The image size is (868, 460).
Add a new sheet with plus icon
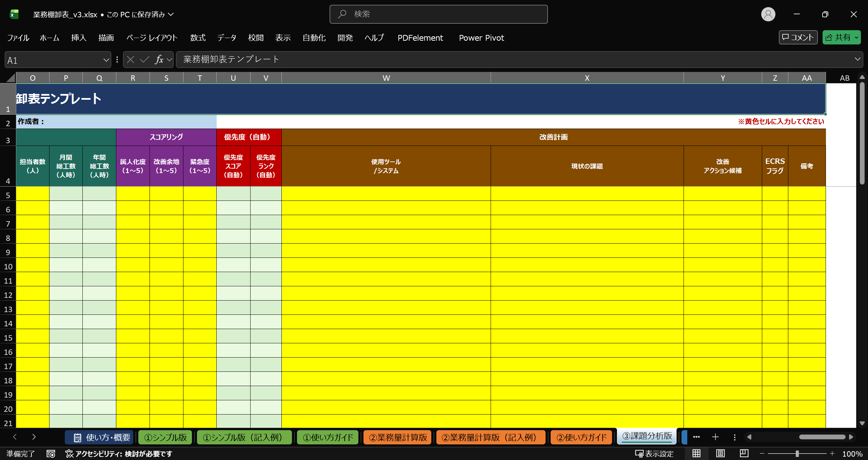[715, 437]
